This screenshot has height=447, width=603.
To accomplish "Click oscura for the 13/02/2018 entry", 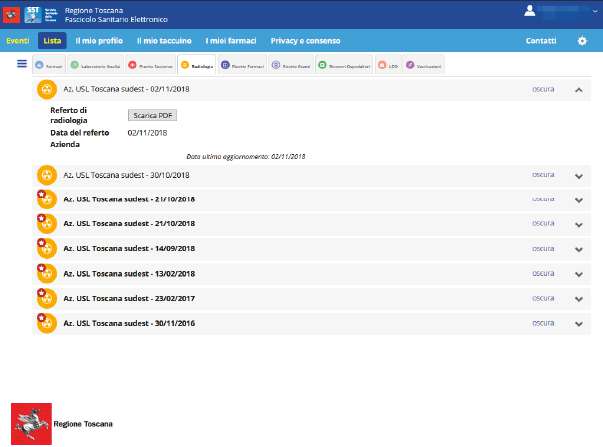I will click(543, 274).
